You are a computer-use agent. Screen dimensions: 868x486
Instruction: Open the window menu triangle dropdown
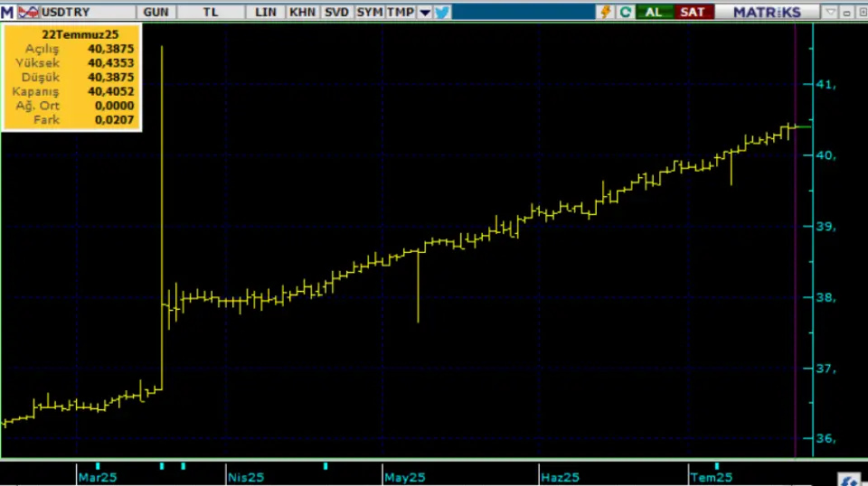coord(830,12)
